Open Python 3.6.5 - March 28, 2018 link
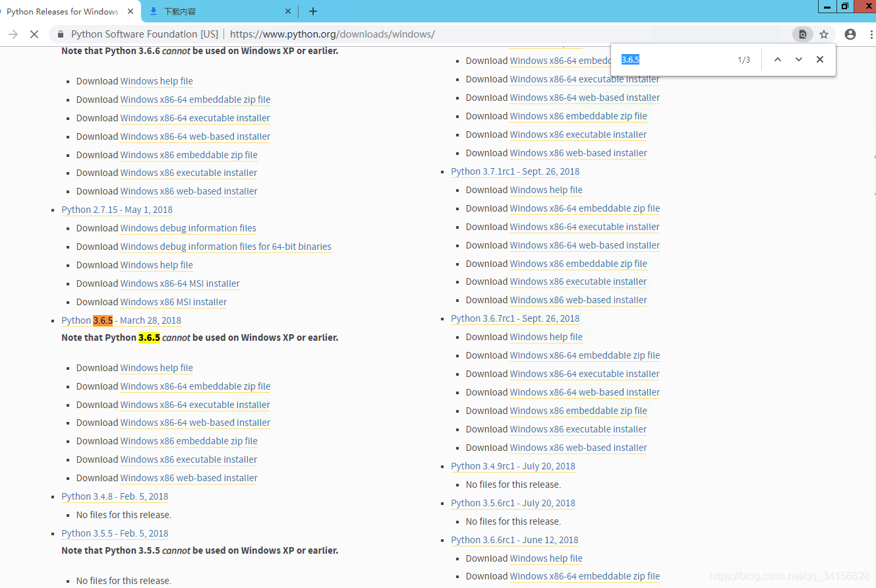This screenshot has height=588, width=876. coord(121,320)
